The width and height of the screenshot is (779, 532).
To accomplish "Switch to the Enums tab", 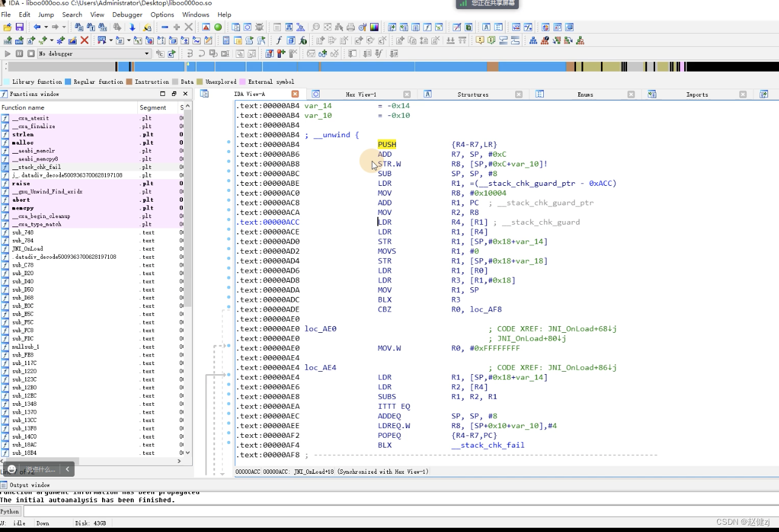I will (585, 95).
